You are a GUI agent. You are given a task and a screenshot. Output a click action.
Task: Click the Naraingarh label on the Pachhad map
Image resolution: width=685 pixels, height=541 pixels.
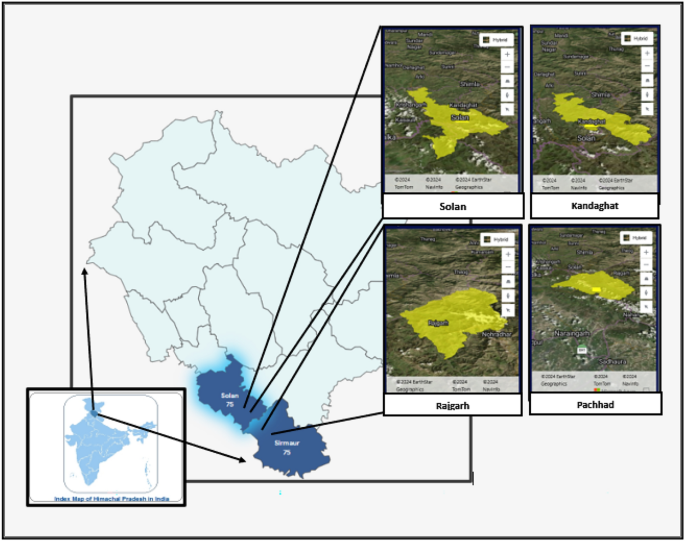572,333
